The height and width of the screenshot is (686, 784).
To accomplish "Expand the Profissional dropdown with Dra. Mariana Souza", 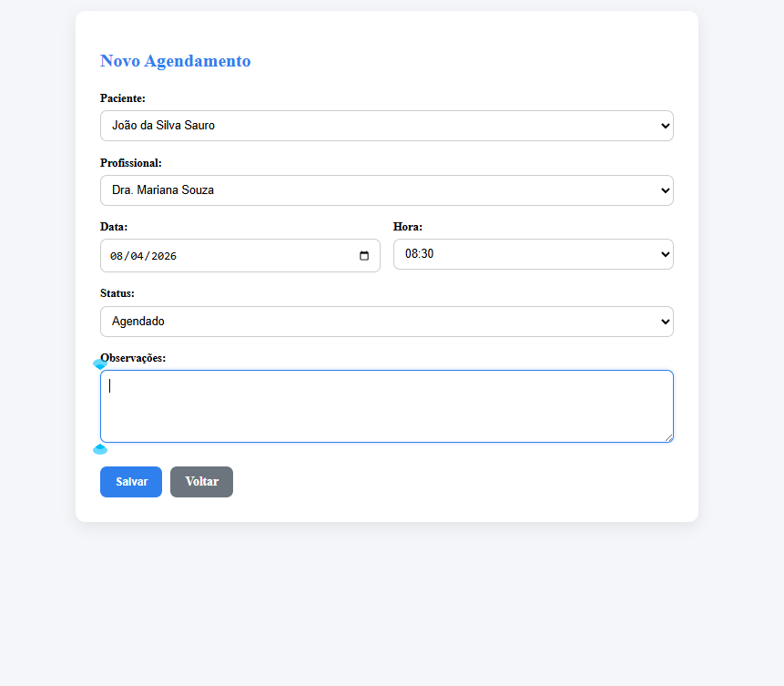I will [x=386, y=190].
